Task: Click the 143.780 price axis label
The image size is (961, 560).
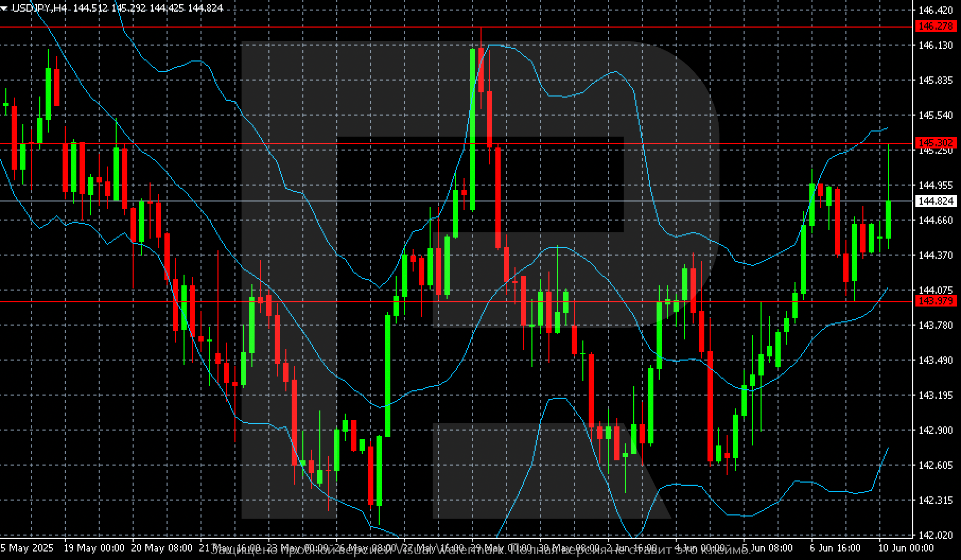Action: 936,325
